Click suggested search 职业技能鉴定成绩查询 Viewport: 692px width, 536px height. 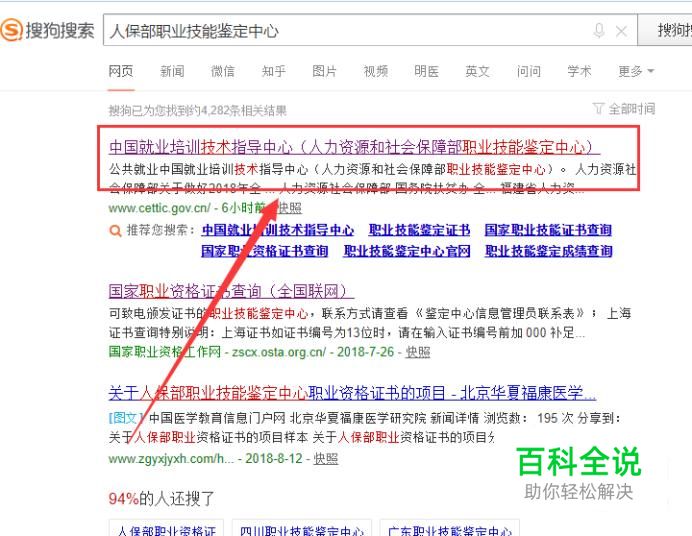point(549,251)
